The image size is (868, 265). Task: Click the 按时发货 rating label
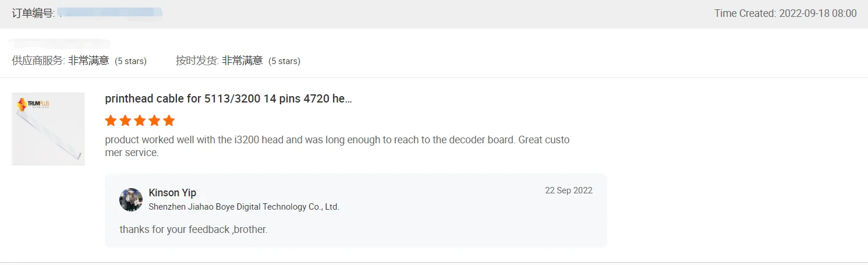197,61
